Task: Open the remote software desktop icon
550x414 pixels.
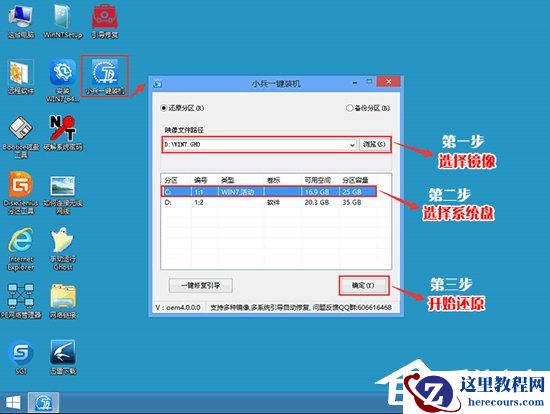Action: (x=21, y=77)
